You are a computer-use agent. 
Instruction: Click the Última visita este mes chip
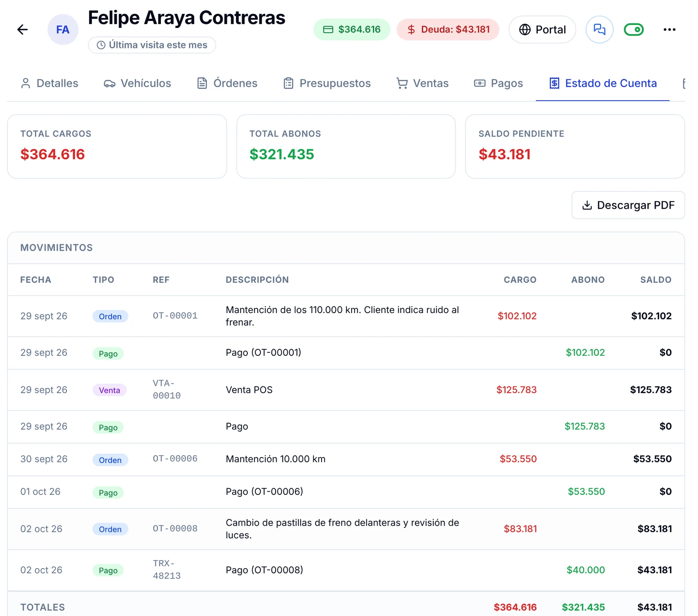(x=152, y=45)
